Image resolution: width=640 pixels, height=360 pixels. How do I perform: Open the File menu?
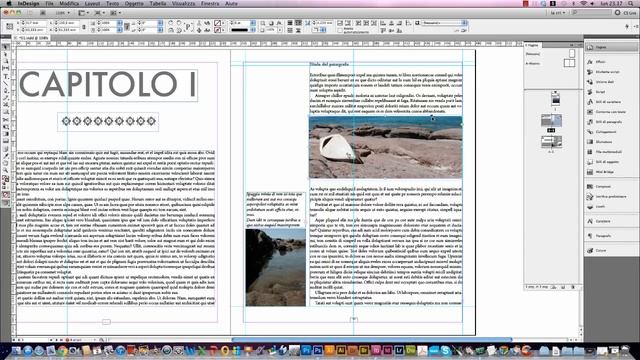pos(49,3)
